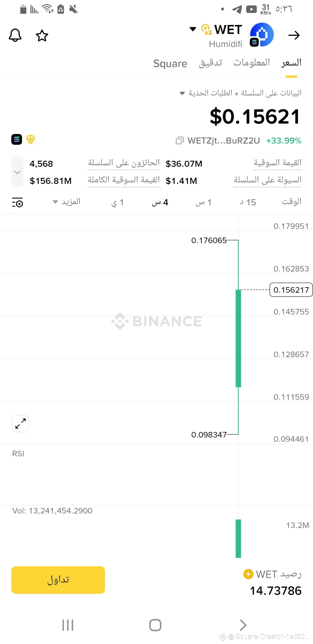This screenshot has width=313, height=644.
Task: Expand the market stats chevron panel
Action: pyautogui.click(x=17, y=172)
